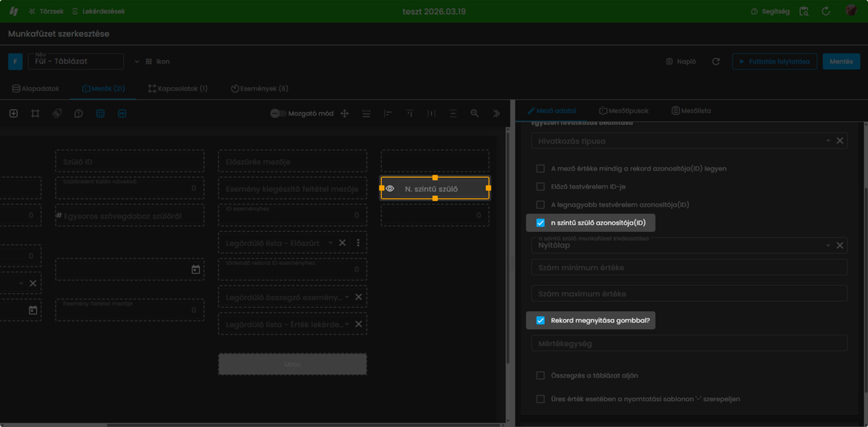Uncheck 'n szintű szülő azonosítója(ID)'
The width and height of the screenshot is (868, 427).
[540, 223]
